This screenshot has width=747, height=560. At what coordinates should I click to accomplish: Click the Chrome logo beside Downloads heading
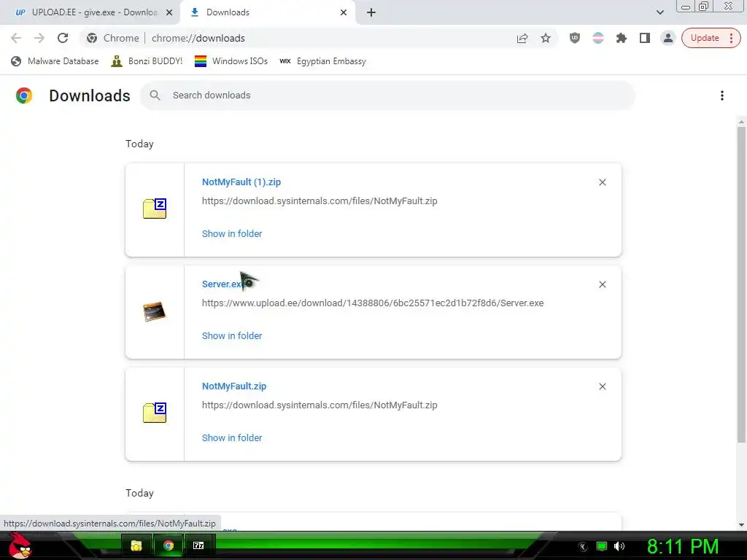24,96
